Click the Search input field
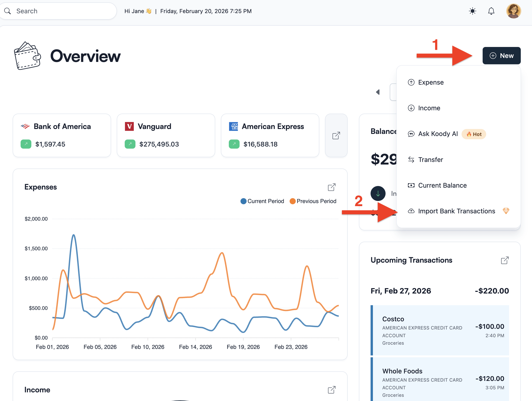Image resolution: width=532 pixels, height=401 pixels. [x=60, y=11]
